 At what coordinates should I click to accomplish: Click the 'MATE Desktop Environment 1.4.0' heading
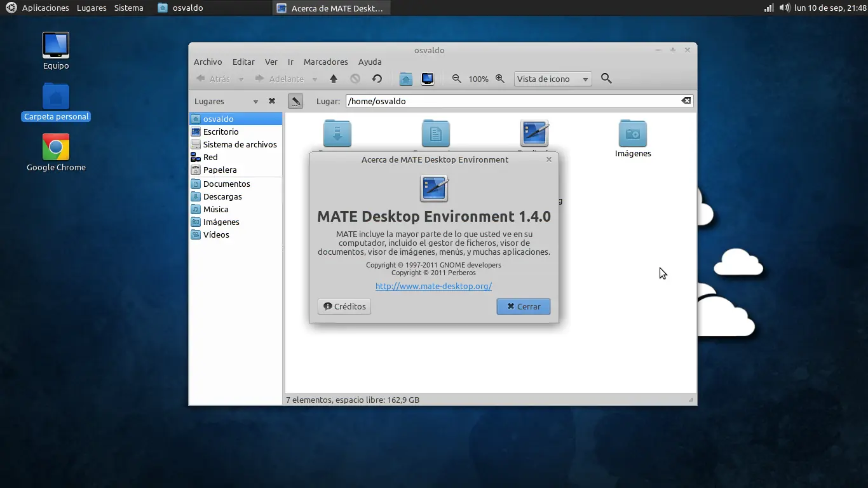(434, 216)
